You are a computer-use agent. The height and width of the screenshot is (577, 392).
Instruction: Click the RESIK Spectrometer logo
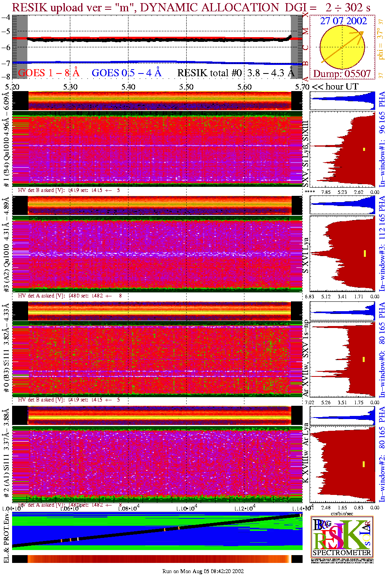point(342,536)
